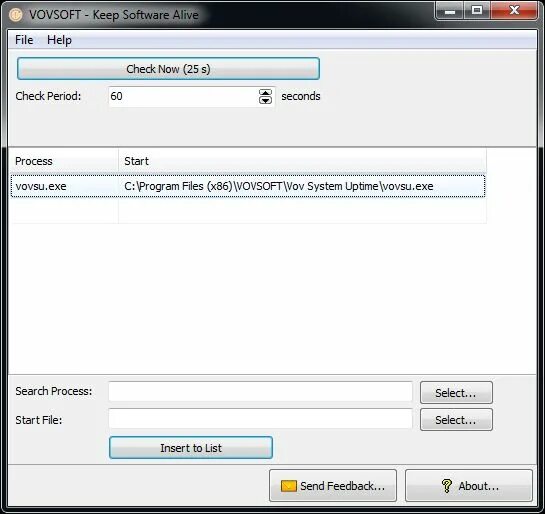Open the Help menu

[59, 40]
